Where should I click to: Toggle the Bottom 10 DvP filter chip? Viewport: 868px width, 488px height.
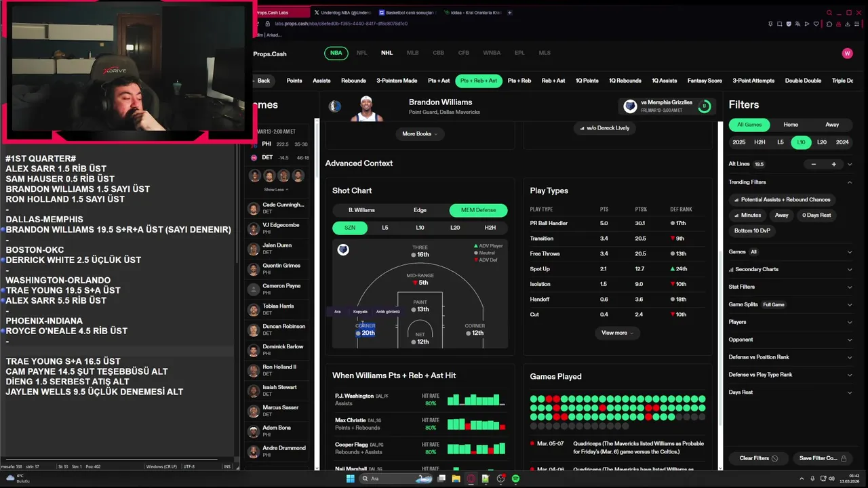[x=752, y=230]
